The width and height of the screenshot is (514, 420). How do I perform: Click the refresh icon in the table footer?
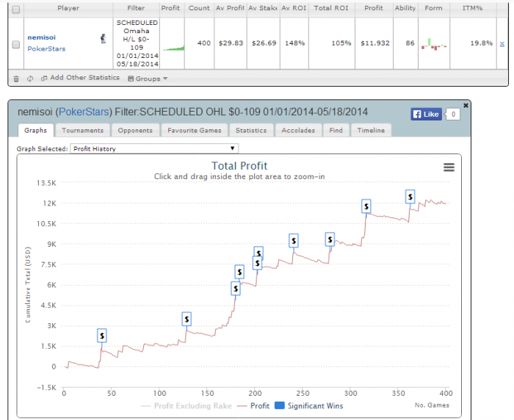coord(30,79)
